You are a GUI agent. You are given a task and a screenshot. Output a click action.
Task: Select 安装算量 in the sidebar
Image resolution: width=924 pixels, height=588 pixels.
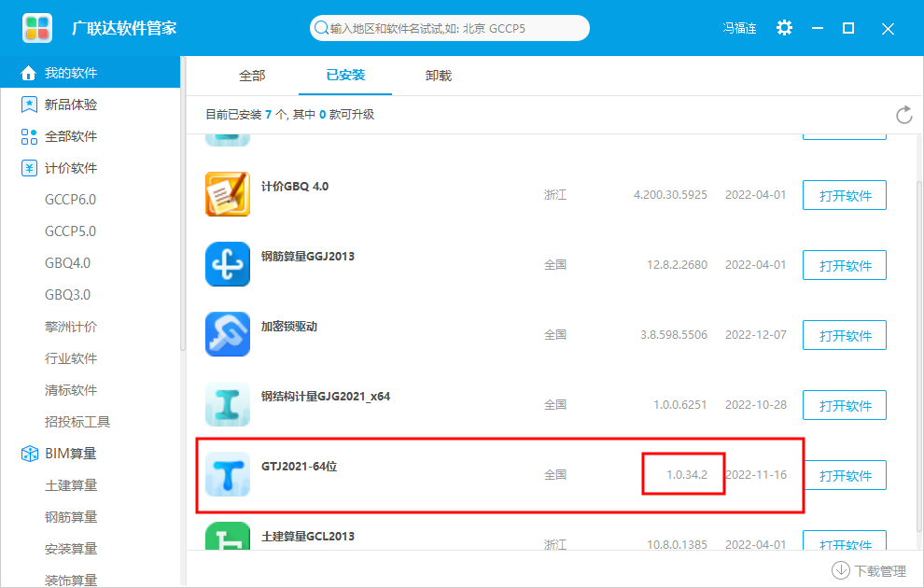(71, 549)
